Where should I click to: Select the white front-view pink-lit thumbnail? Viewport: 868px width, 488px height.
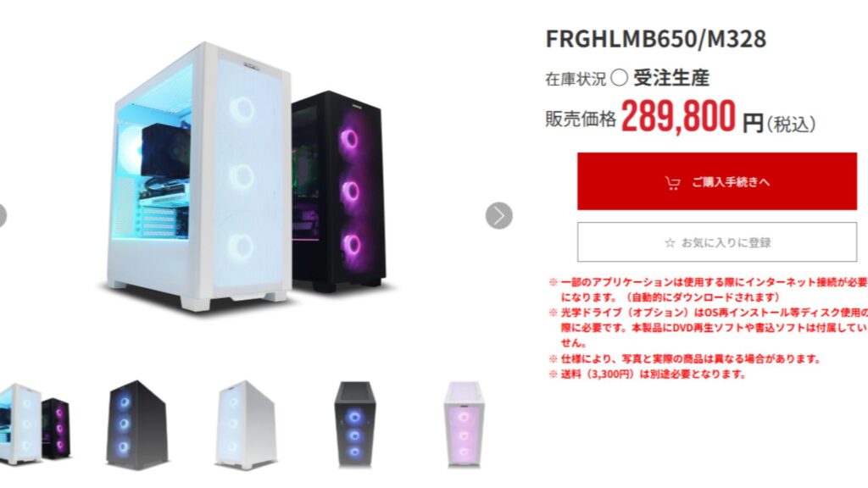[x=464, y=425]
